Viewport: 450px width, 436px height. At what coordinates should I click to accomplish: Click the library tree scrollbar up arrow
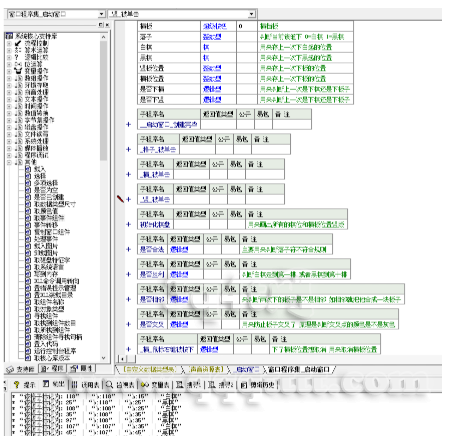(x=103, y=37)
